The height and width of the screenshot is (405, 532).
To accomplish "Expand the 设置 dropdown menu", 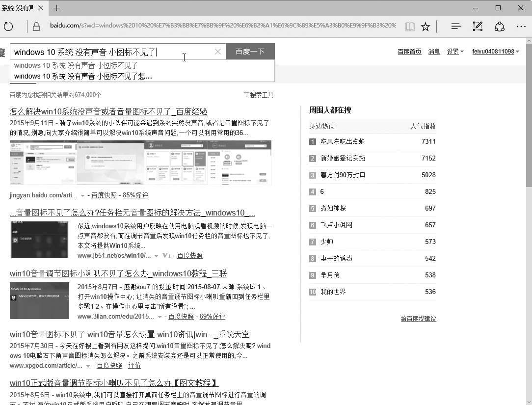I will click(x=455, y=52).
